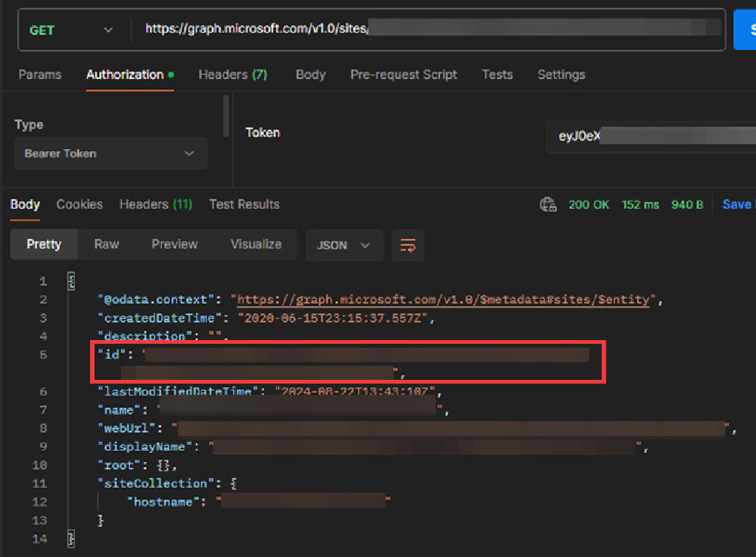Switch to the Cookies response tab
Screen dimensions: 756x557
coord(79,204)
